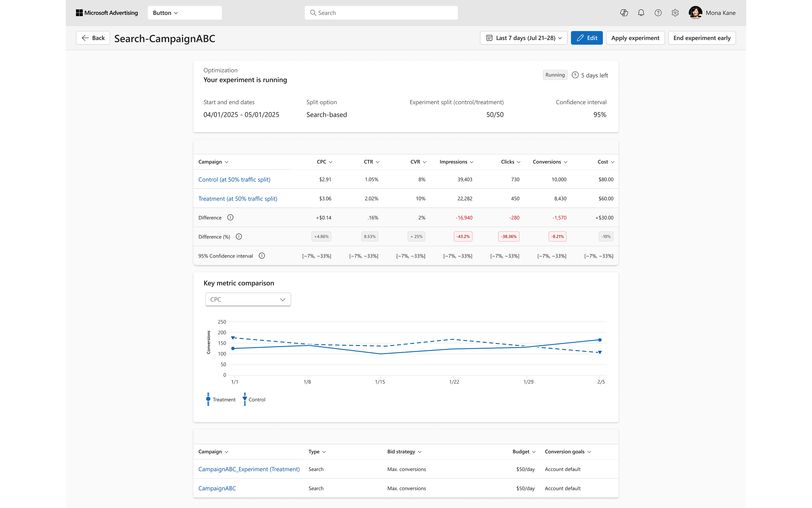
Task: Click the Search-based split option value
Action: [327, 114]
